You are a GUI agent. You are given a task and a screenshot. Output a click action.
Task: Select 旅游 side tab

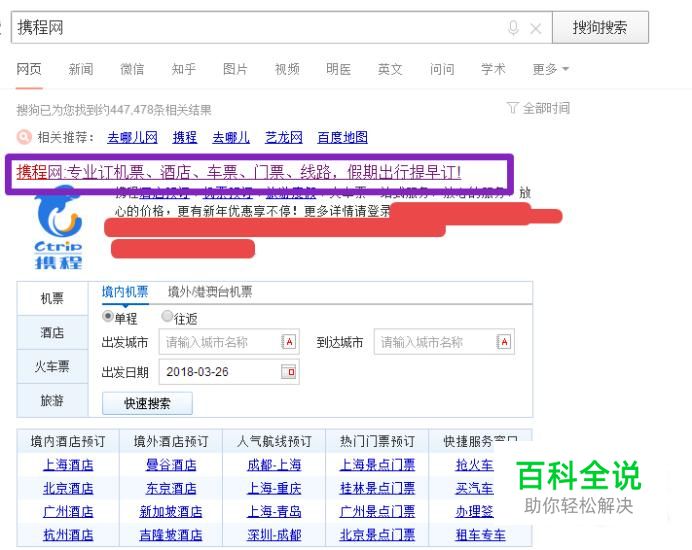[52, 400]
